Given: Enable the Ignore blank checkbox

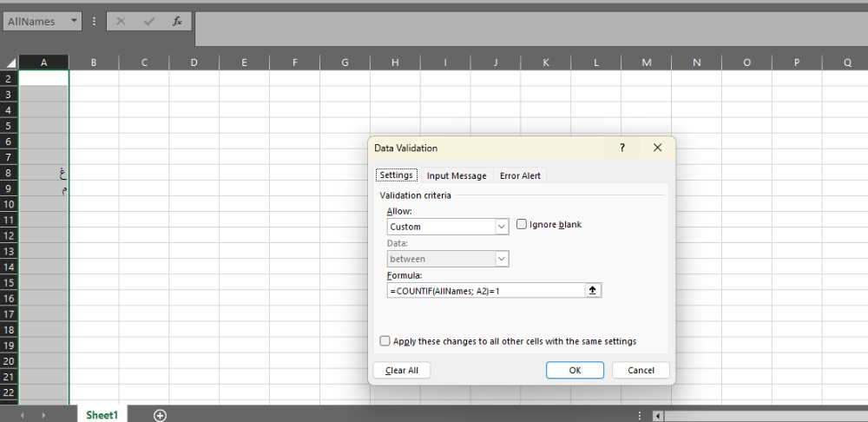Looking at the screenshot, I should [x=522, y=224].
